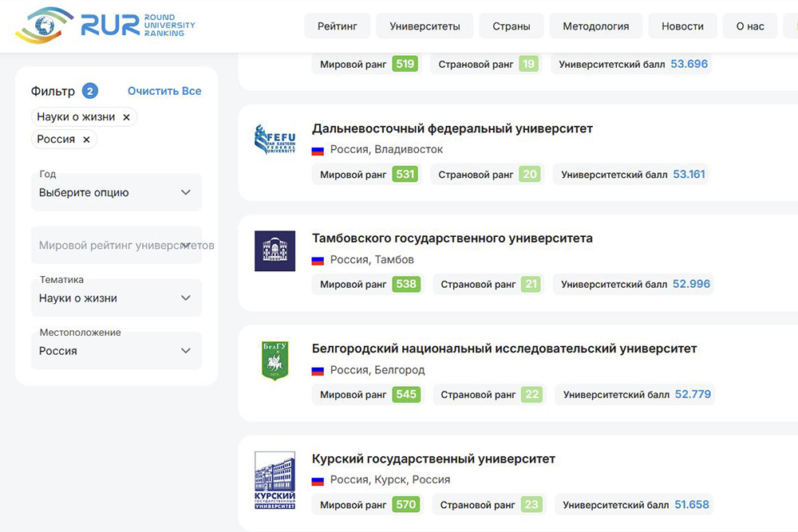Click the Far Eastern Federal University logo
Image resolution: width=798 pixels, height=532 pixels.
pyautogui.click(x=275, y=140)
